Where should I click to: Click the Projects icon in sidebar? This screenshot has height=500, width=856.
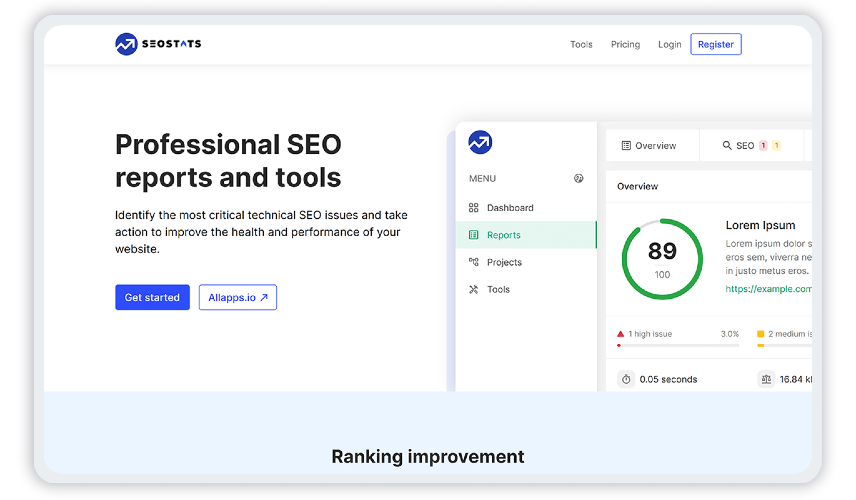pyautogui.click(x=473, y=262)
